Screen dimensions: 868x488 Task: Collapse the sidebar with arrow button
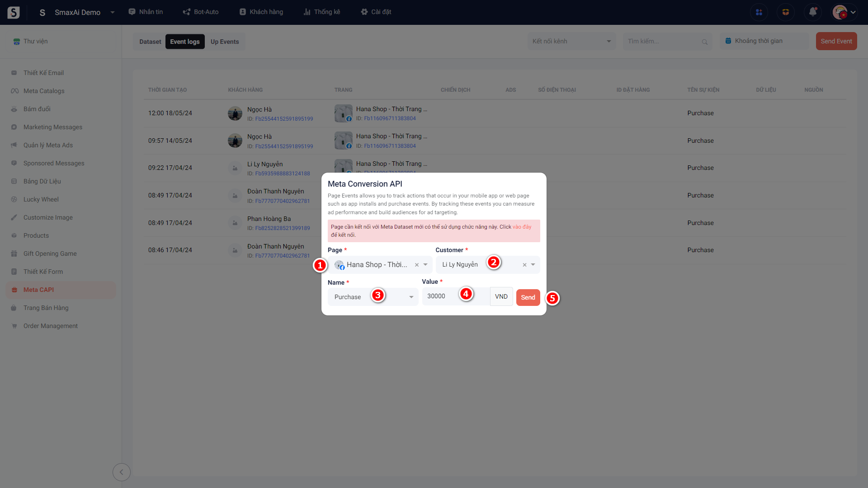pos(121,472)
